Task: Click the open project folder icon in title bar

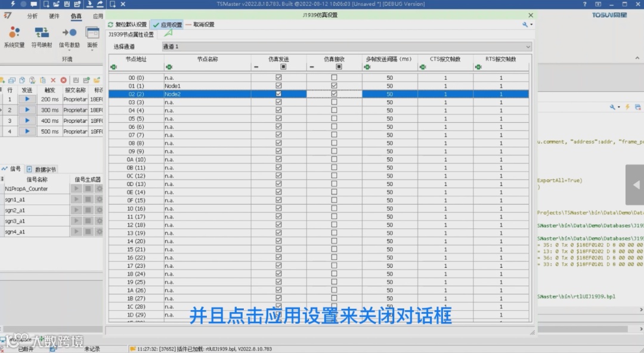Action: click(56, 4)
